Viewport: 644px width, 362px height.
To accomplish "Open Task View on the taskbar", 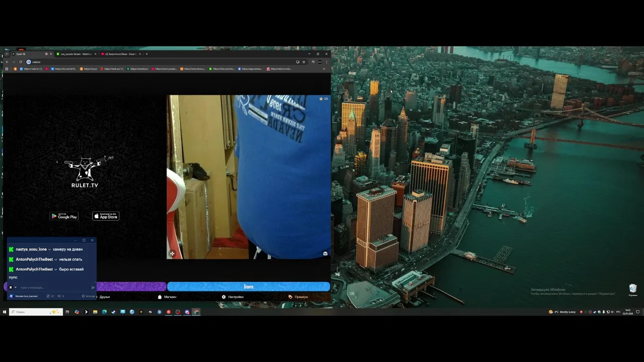I will [x=67, y=312].
